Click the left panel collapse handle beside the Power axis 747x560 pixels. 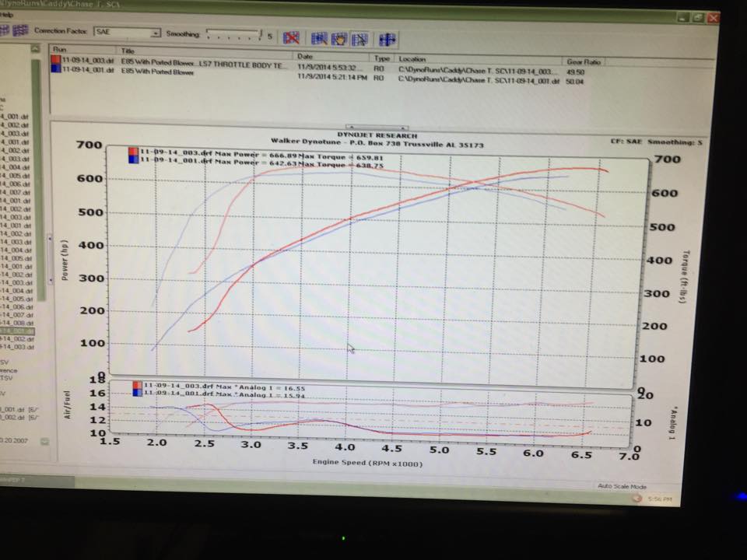point(50,240)
